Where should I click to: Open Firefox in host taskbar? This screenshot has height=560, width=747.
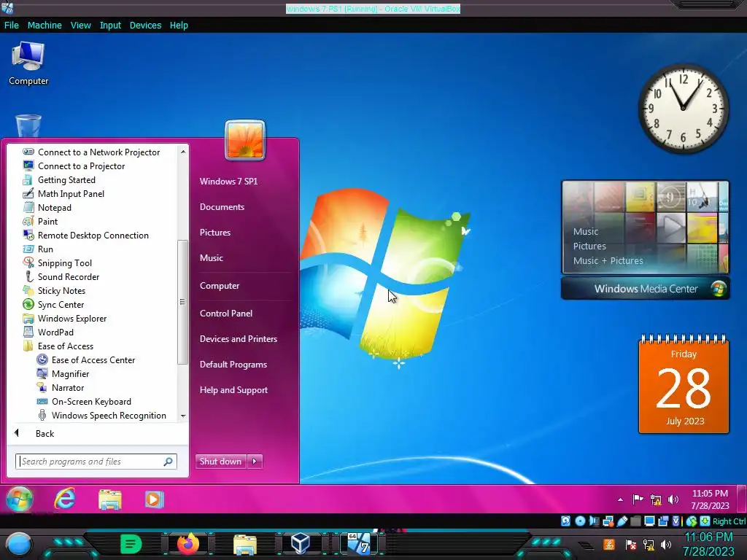pos(187,544)
